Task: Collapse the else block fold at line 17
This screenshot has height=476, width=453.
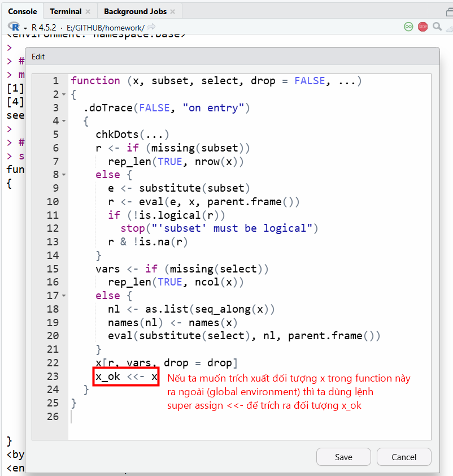Action: pyautogui.click(x=64, y=296)
